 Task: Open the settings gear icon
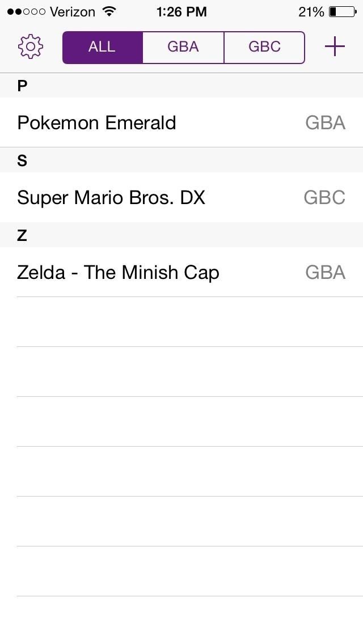(31, 46)
